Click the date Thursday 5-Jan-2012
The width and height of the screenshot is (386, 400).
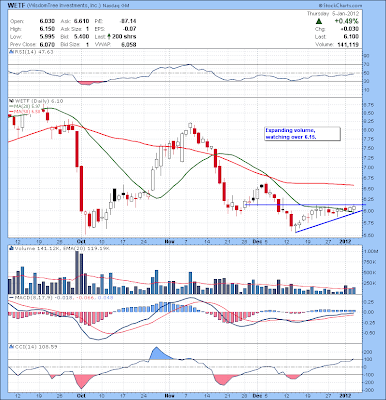tap(333, 14)
